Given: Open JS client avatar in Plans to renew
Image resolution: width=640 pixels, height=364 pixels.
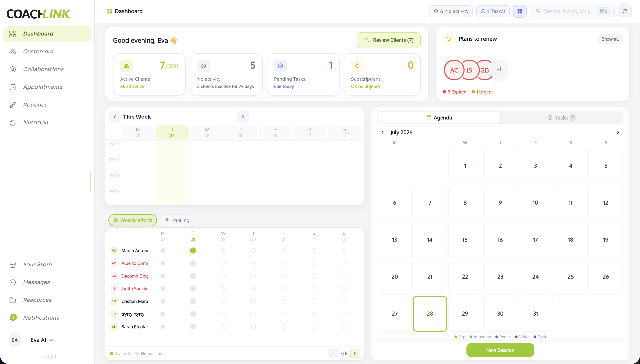Looking at the screenshot, I should coord(469,70).
